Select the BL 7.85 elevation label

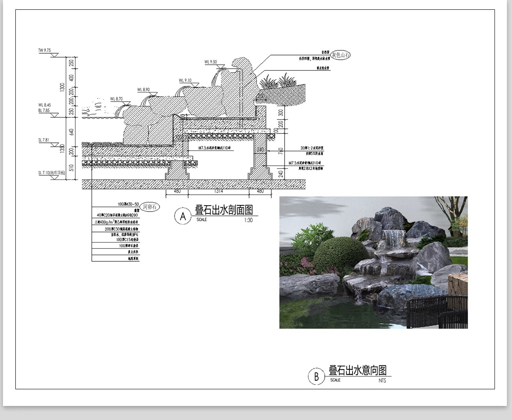44,110
